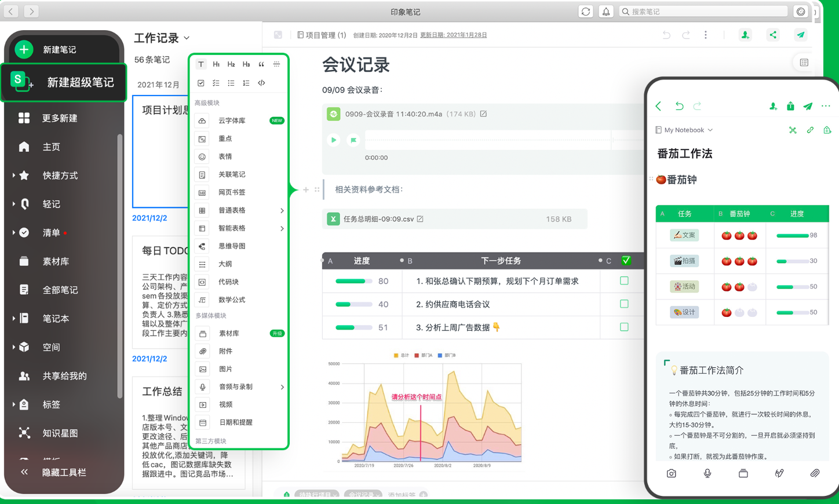The width and height of the screenshot is (839, 504).
Task: Open 更多新建 in the sidebar
Action: (48, 118)
